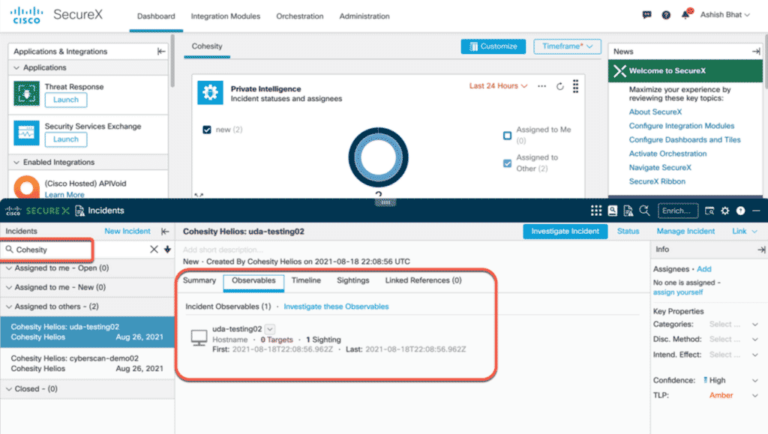Open ribbon settings gear
This screenshot has width=768, height=434.
(x=725, y=211)
